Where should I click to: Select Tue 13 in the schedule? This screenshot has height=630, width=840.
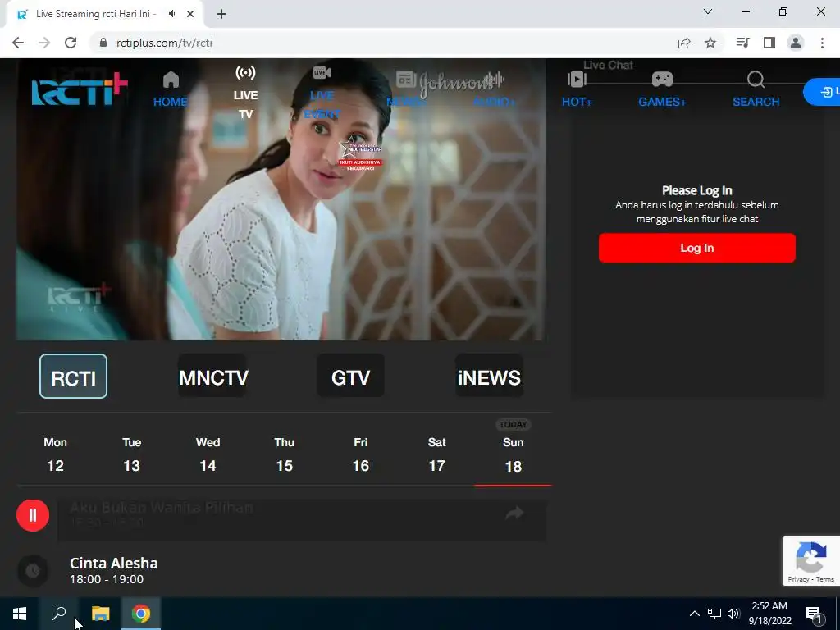[132, 454]
